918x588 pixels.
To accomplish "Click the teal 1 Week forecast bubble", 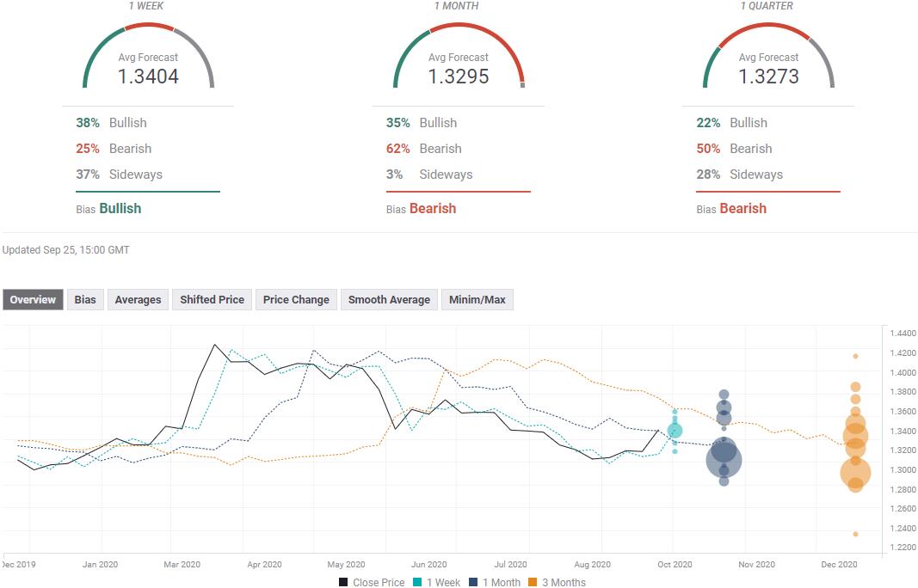I will [x=675, y=431].
